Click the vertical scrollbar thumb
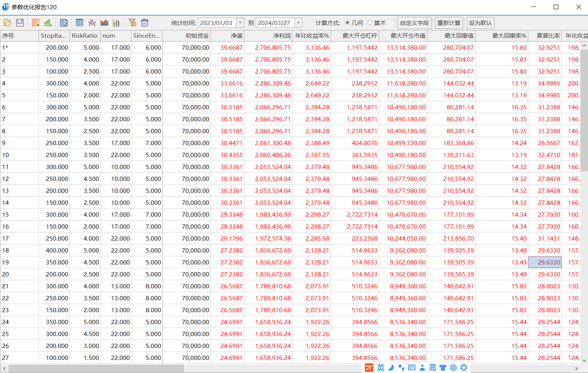 (584, 110)
